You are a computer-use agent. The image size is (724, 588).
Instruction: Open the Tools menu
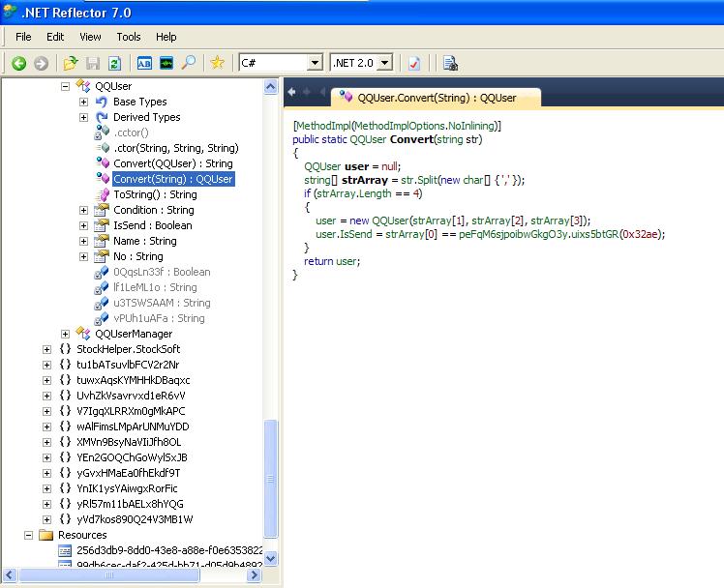(129, 37)
